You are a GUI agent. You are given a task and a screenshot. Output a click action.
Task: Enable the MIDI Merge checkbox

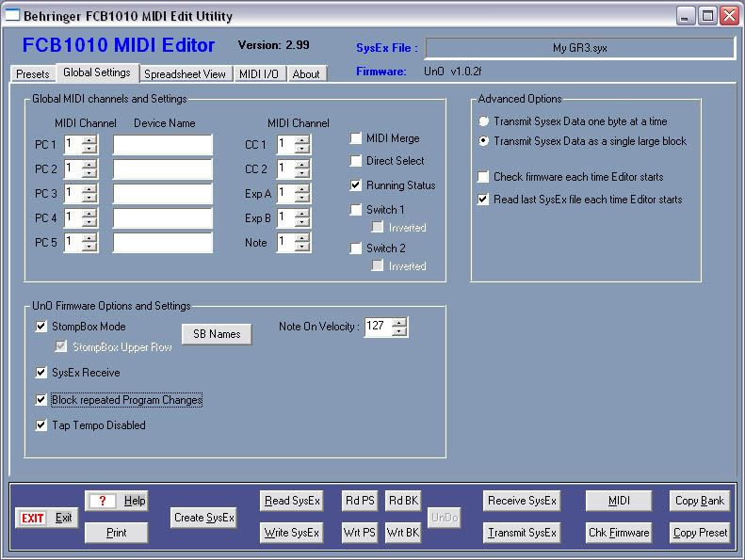tap(355, 138)
